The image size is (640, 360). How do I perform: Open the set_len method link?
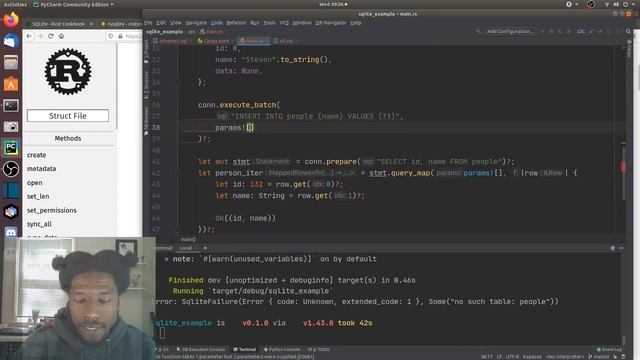(38, 196)
